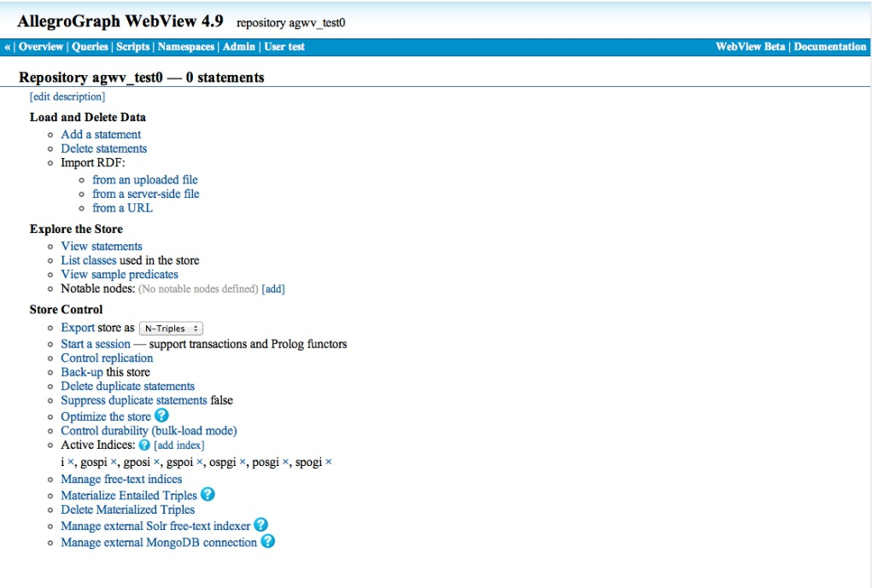Click Optimize the store link
The height and width of the screenshot is (588, 872).
tap(106, 416)
